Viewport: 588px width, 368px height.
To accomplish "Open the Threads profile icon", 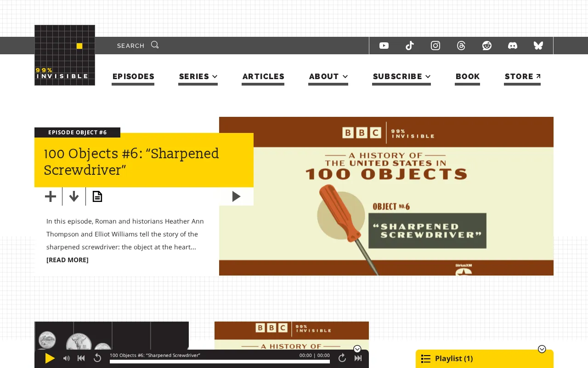I will (x=461, y=46).
